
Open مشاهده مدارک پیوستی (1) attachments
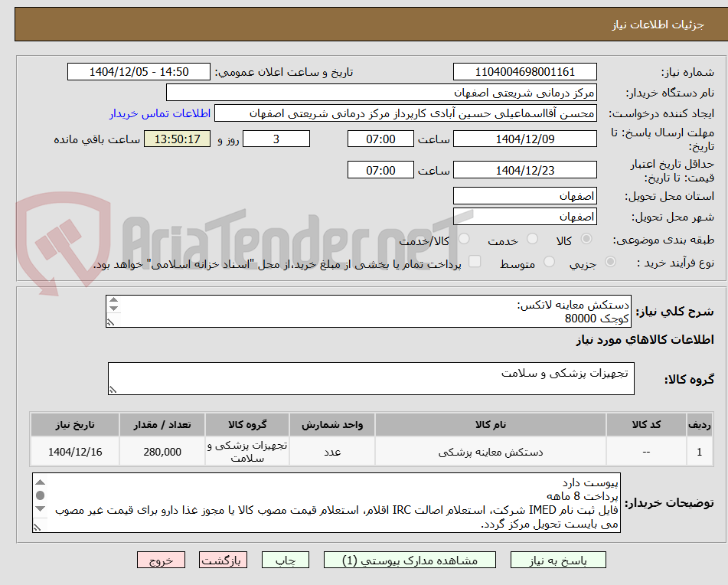410,560
